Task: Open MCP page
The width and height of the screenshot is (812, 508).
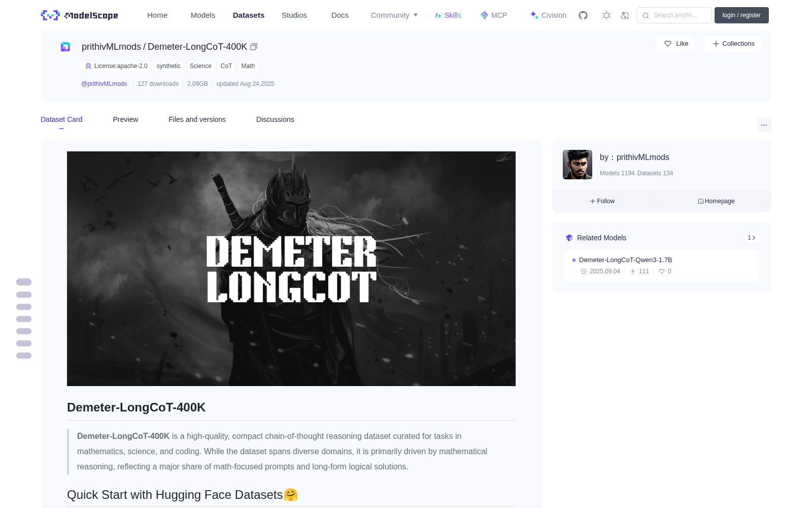Action: pyautogui.click(x=494, y=15)
